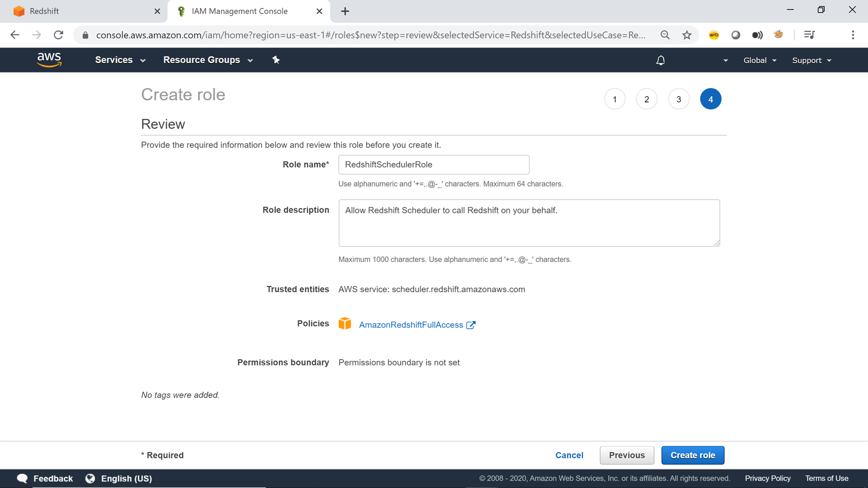Click the Feedback speech bubble icon

click(x=22, y=478)
